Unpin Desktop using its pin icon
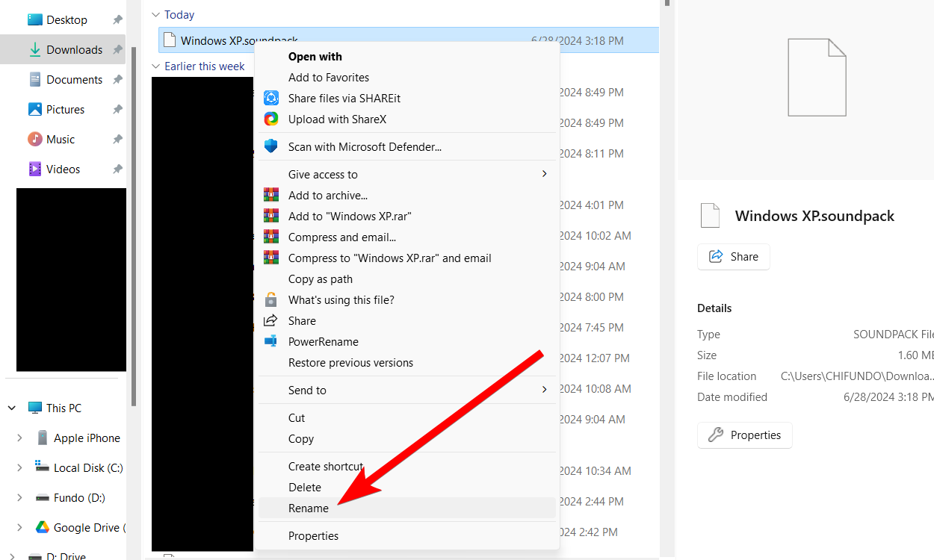The image size is (934, 560). click(117, 20)
